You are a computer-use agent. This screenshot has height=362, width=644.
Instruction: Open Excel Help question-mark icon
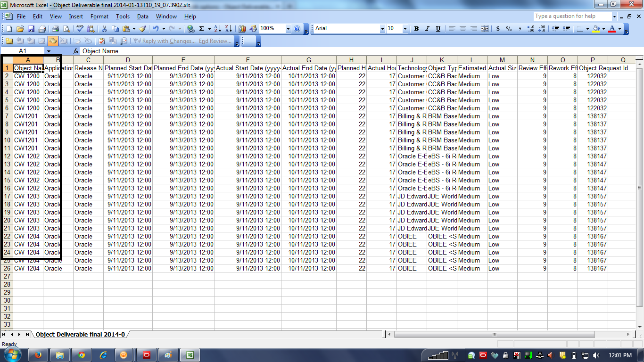click(x=297, y=29)
